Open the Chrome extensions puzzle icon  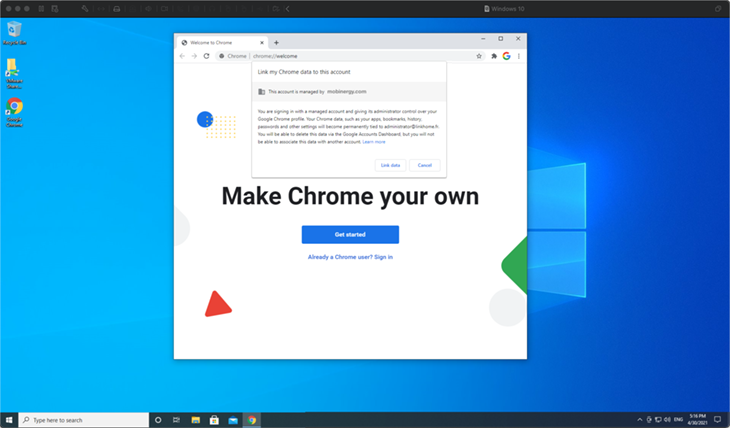(x=494, y=56)
